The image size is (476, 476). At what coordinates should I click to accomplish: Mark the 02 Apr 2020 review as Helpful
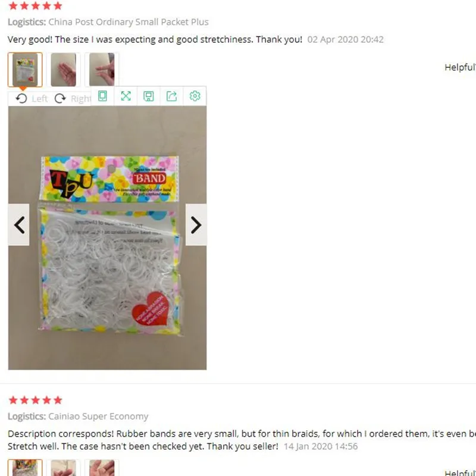click(460, 67)
